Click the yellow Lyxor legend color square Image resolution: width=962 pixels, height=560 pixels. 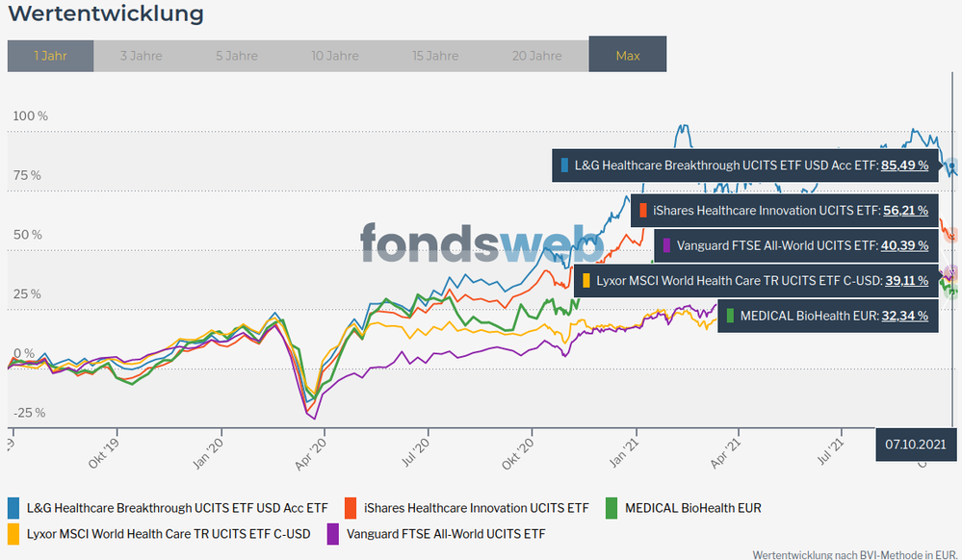click(x=13, y=533)
